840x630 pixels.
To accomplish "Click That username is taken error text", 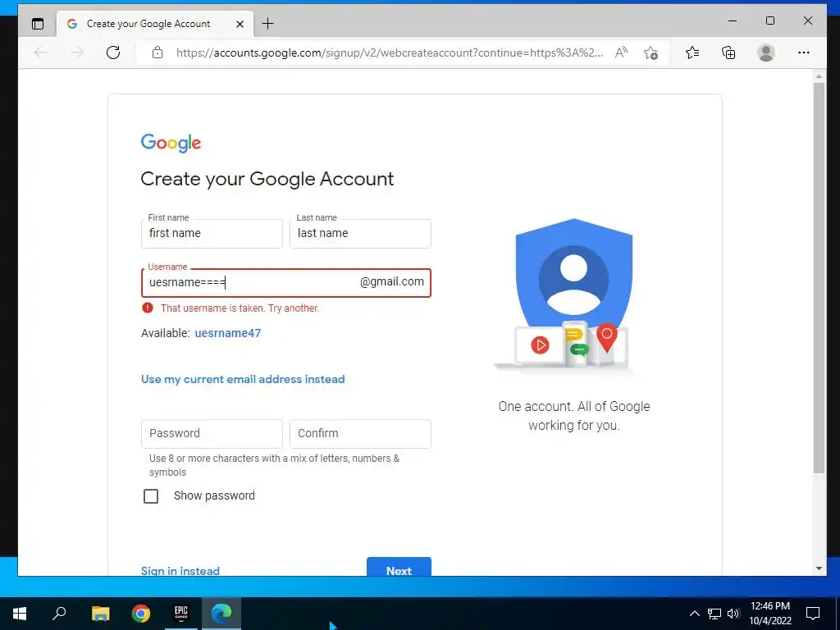I will (x=240, y=308).
